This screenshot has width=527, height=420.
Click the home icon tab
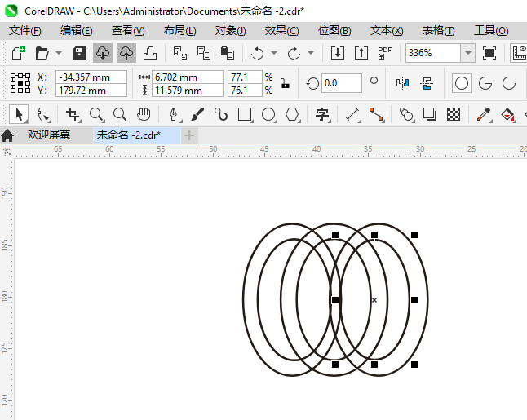7,135
